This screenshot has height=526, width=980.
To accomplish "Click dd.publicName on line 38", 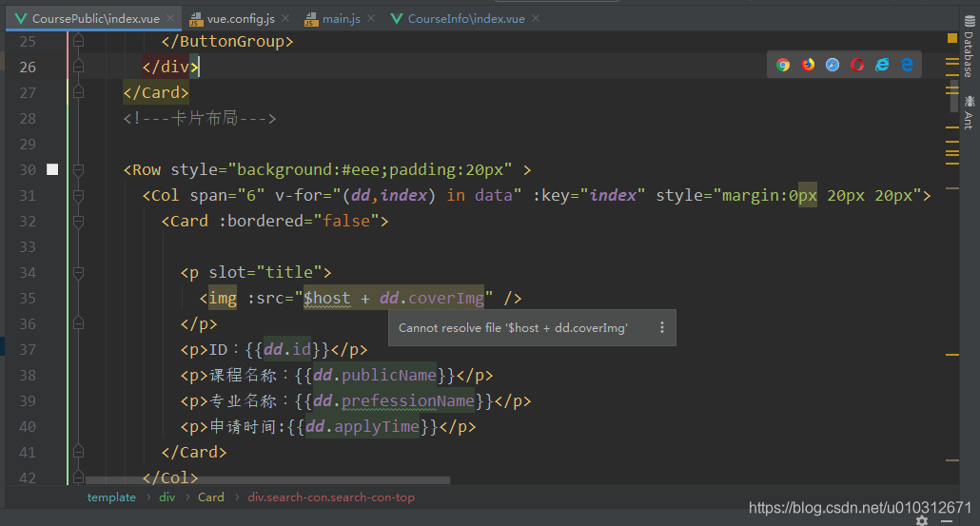I will tap(374, 375).
